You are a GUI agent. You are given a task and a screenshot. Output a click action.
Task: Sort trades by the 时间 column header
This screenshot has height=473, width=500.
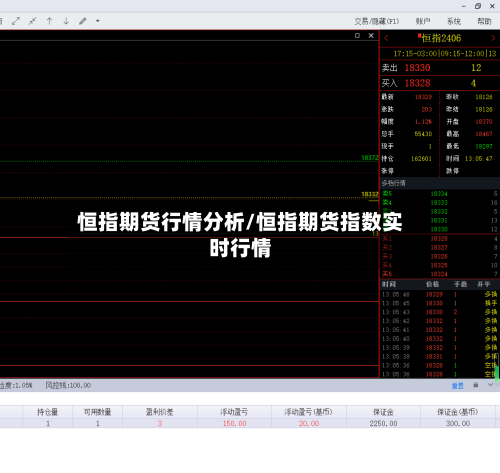click(389, 284)
